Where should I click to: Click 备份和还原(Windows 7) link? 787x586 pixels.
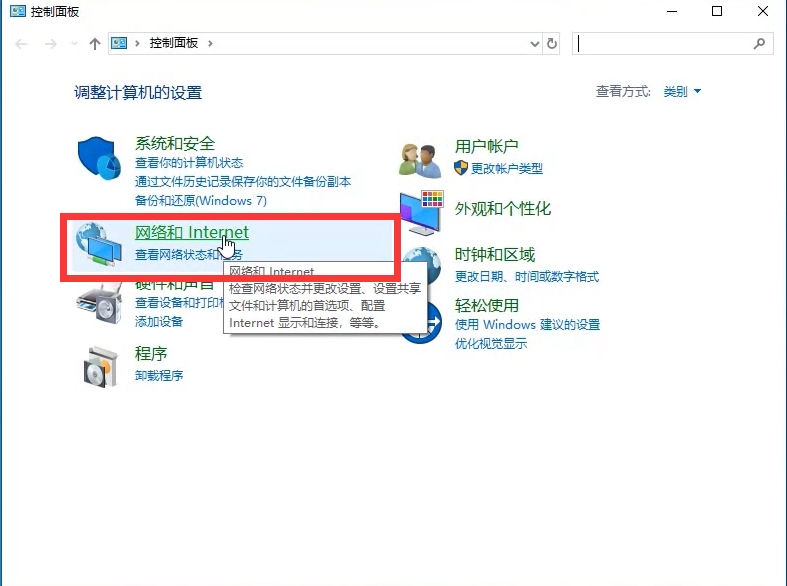[200, 200]
